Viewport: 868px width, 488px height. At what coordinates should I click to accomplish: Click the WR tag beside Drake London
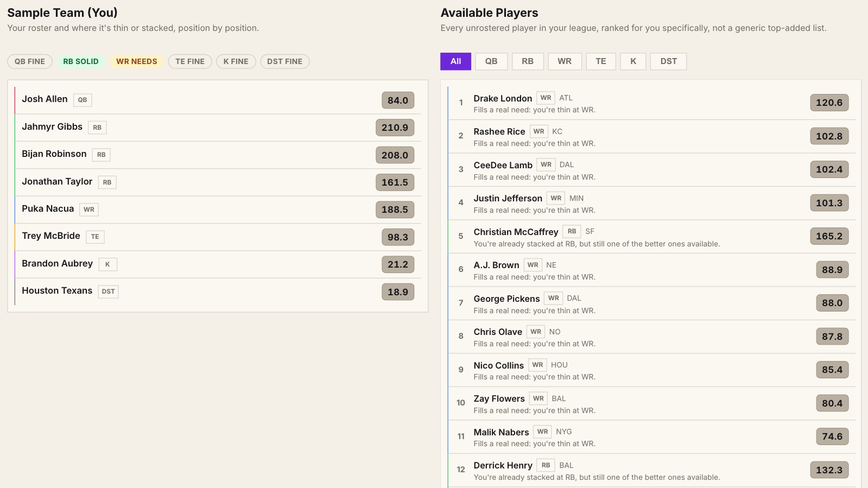(x=546, y=98)
